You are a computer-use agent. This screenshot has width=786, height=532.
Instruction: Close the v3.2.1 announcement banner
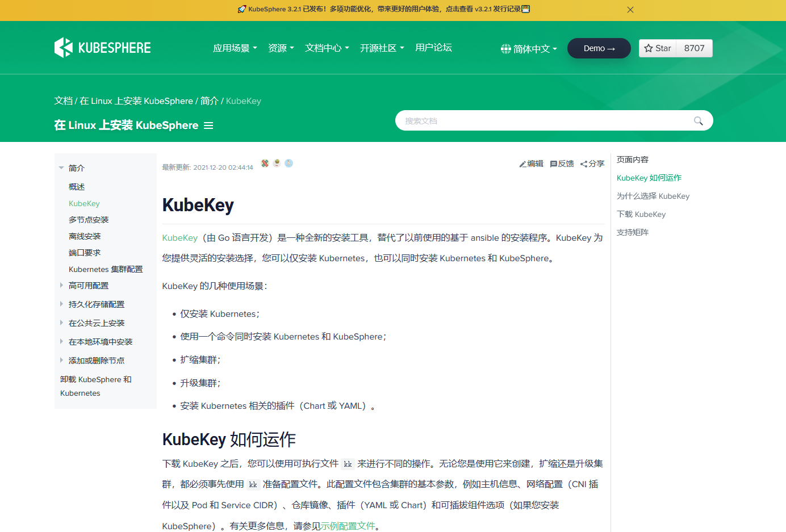pyautogui.click(x=630, y=10)
